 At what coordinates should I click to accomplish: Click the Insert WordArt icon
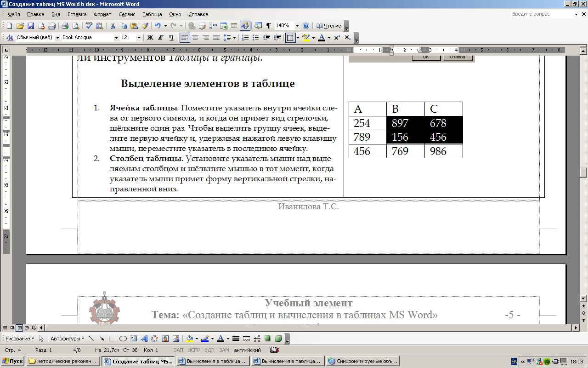click(144, 339)
